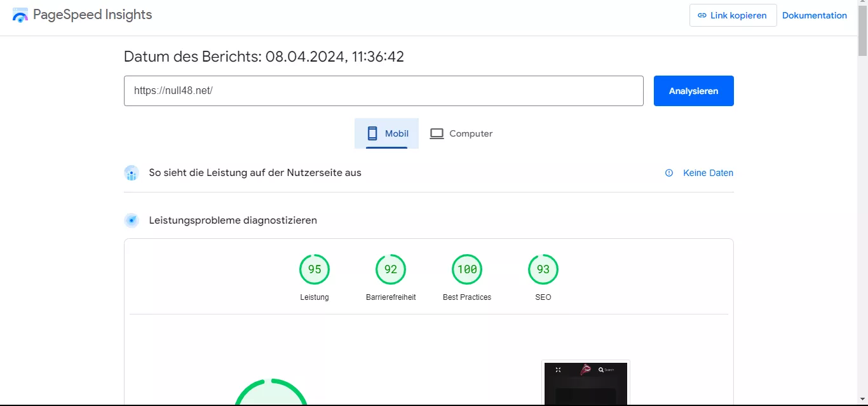This screenshot has width=868, height=406.
Task: Switch to the Computer tab
Action: click(x=461, y=133)
